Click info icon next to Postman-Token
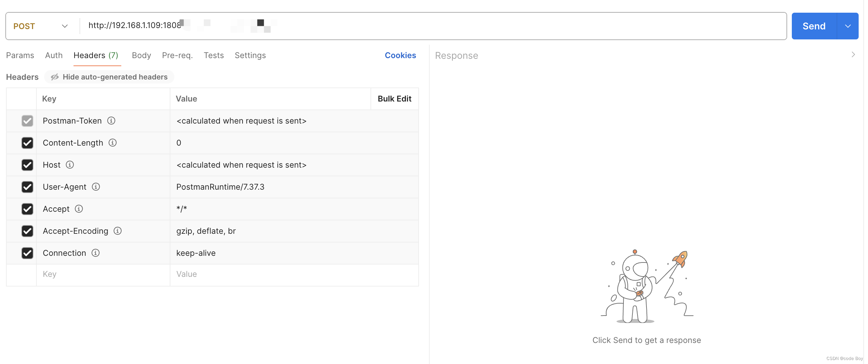The width and height of the screenshot is (868, 364). click(111, 121)
